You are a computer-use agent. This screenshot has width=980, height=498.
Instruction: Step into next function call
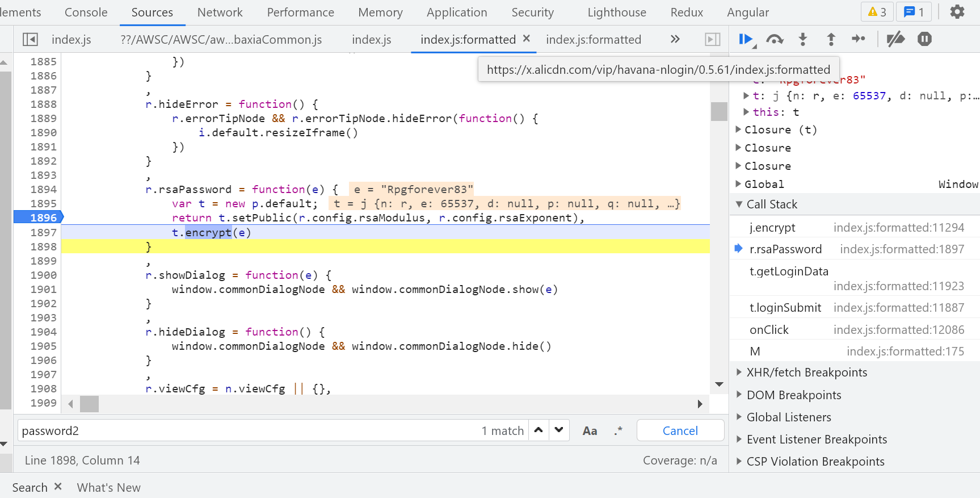[x=802, y=39]
